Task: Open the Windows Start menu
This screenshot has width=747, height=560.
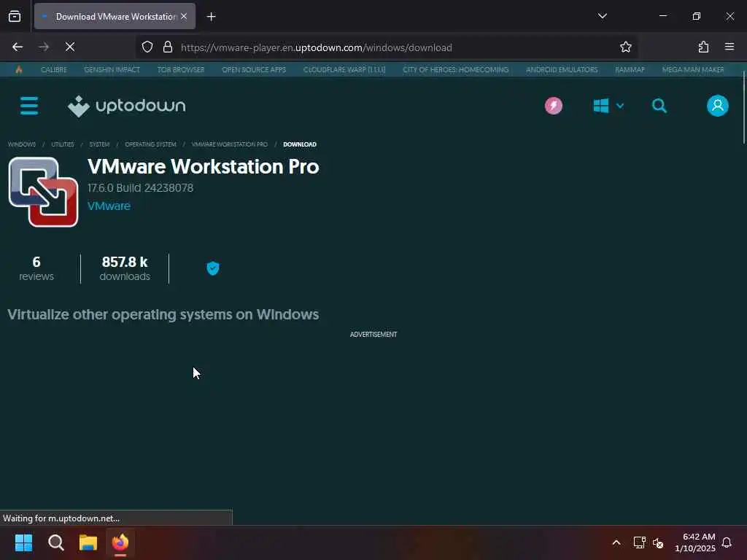Action: click(23, 542)
